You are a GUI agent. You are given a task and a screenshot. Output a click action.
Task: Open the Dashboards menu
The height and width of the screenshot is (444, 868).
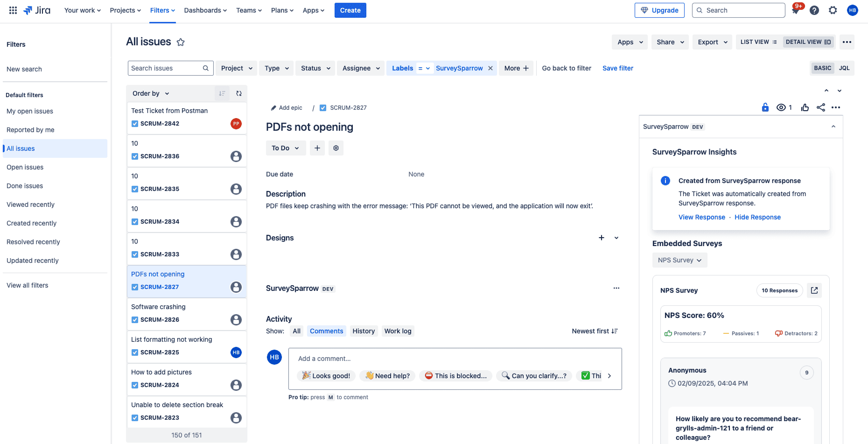pyautogui.click(x=205, y=10)
